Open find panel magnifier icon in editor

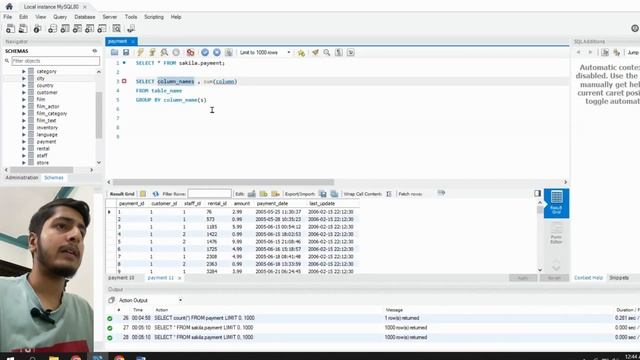pyautogui.click(x=327, y=52)
